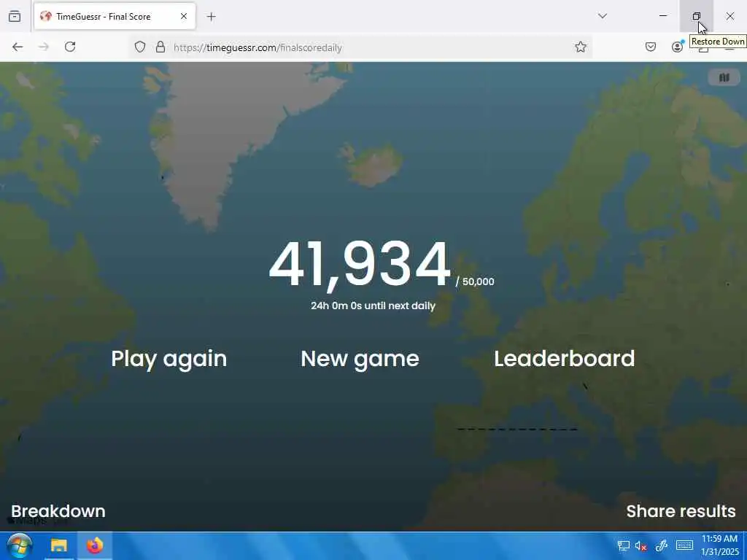Open the Leaderboard
The height and width of the screenshot is (560, 747).
(564, 359)
